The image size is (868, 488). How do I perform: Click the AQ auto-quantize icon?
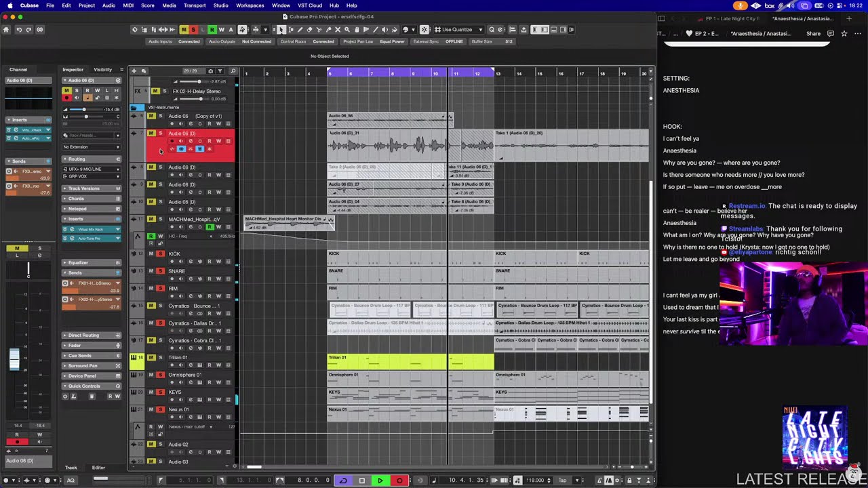click(71, 481)
